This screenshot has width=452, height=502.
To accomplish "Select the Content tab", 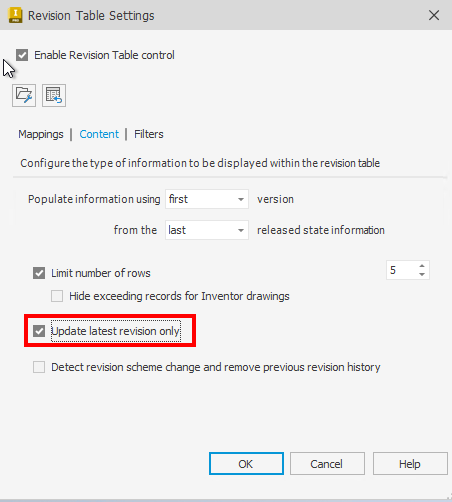I will coord(99,134).
